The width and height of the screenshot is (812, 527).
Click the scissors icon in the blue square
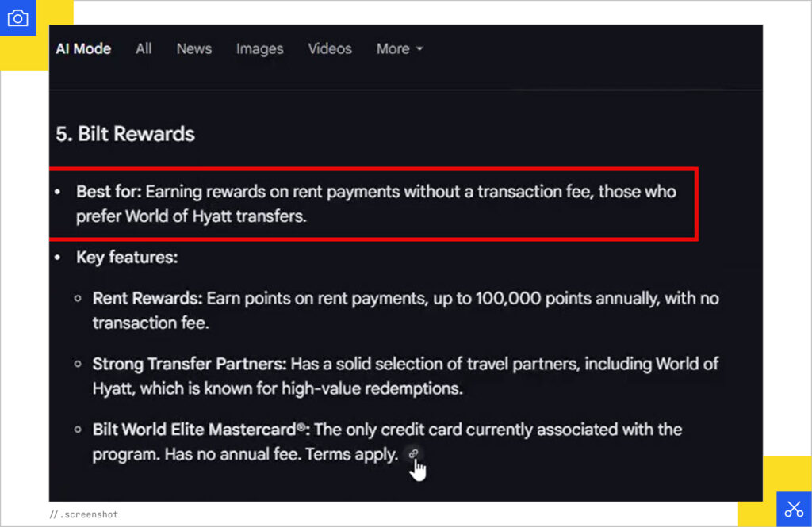pos(794,510)
